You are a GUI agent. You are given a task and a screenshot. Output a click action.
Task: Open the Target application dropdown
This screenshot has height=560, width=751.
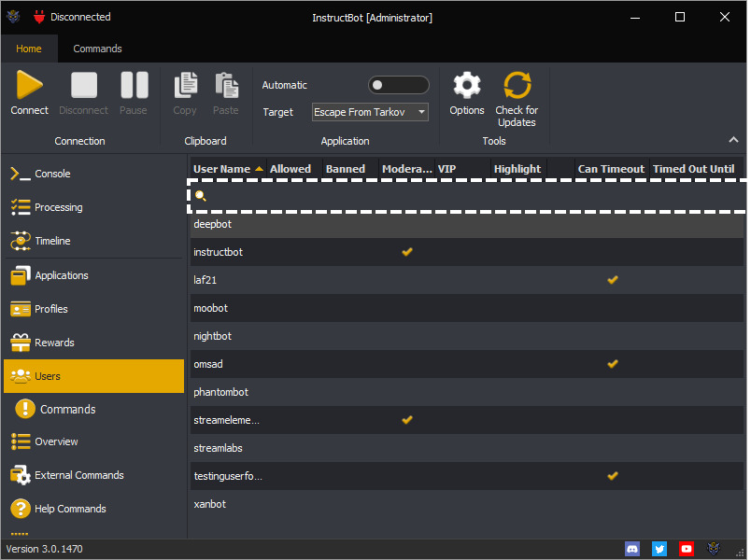tap(370, 112)
